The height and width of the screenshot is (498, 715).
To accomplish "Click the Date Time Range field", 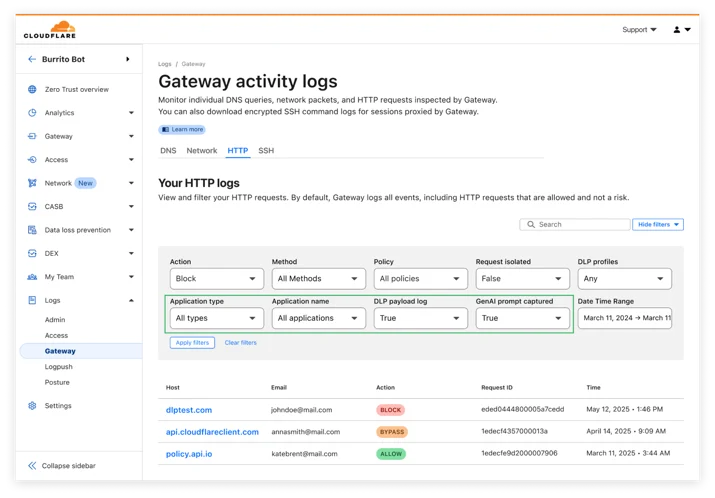I will click(625, 318).
